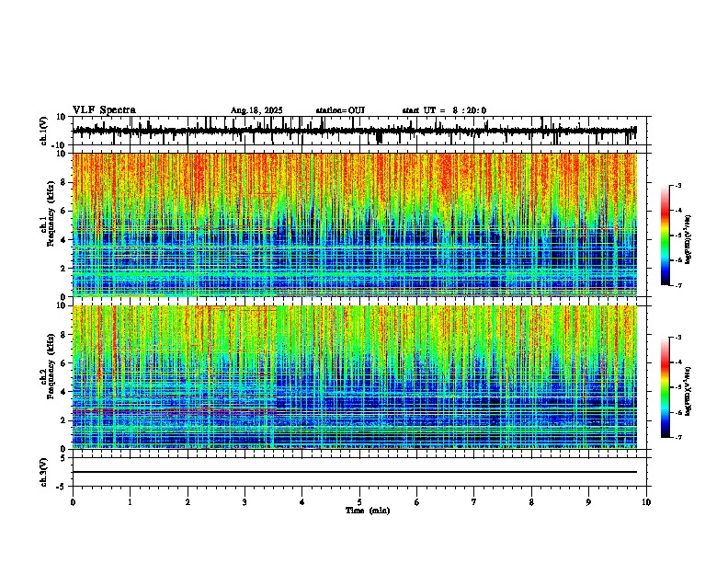Click the '0' tick on time axis
Screen dimensions: 728x563
73,502
